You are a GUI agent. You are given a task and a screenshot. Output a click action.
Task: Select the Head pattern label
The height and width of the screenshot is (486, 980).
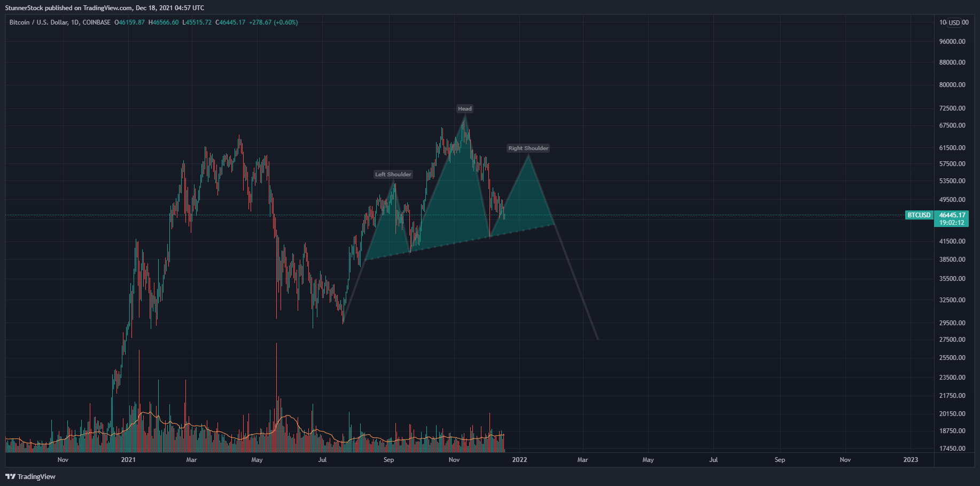pyautogui.click(x=465, y=108)
